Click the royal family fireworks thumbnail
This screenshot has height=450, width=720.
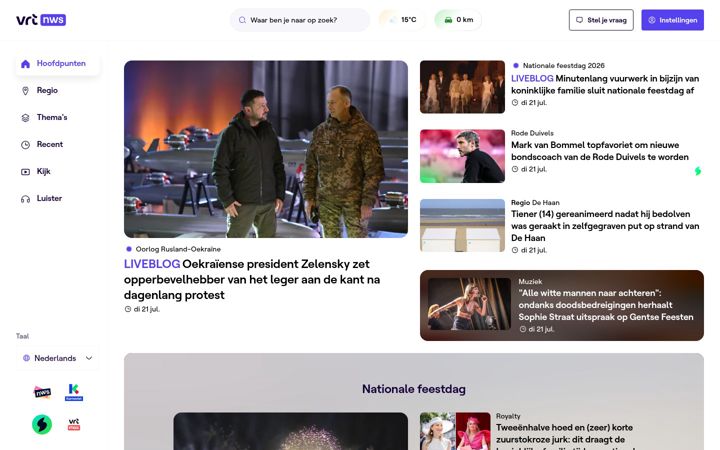(462, 87)
